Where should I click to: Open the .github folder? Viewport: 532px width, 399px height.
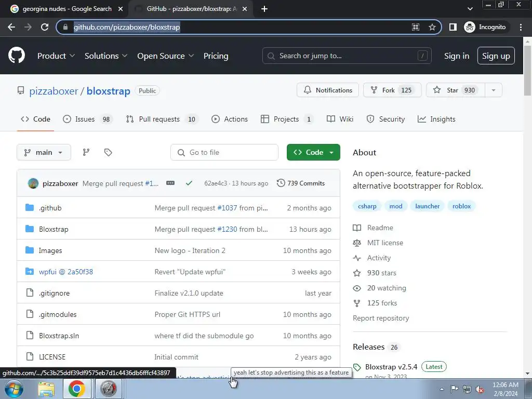50,208
